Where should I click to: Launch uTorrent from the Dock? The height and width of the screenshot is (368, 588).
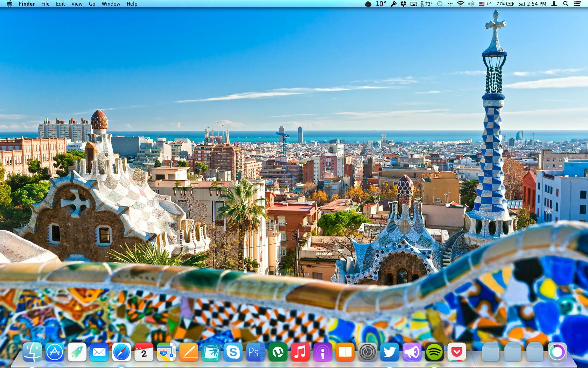coord(278,352)
